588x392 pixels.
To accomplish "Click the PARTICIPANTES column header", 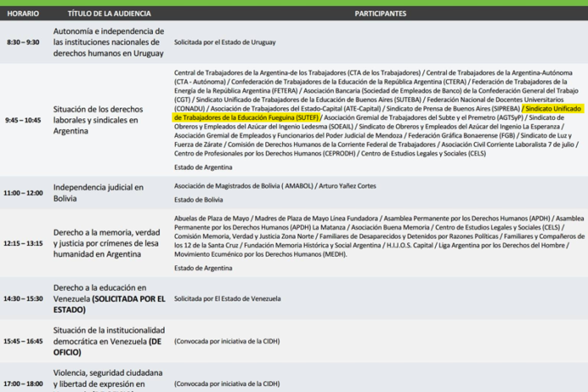I will pyautogui.click(x=379, y=14).
